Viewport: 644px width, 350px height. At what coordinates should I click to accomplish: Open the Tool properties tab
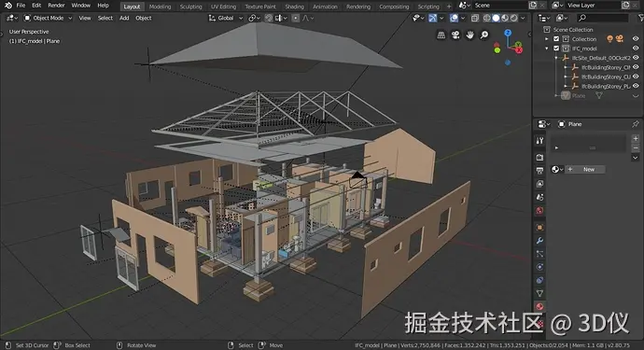(539, 141)
